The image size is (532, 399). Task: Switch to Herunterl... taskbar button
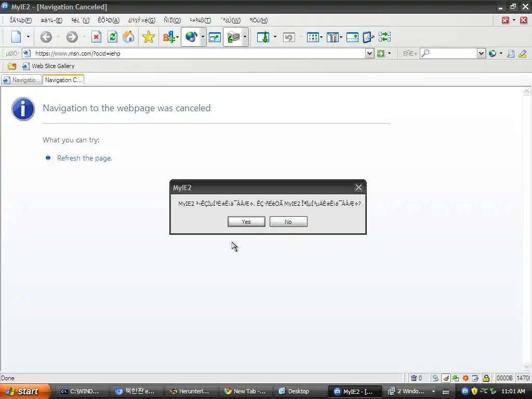pos(190,392)
